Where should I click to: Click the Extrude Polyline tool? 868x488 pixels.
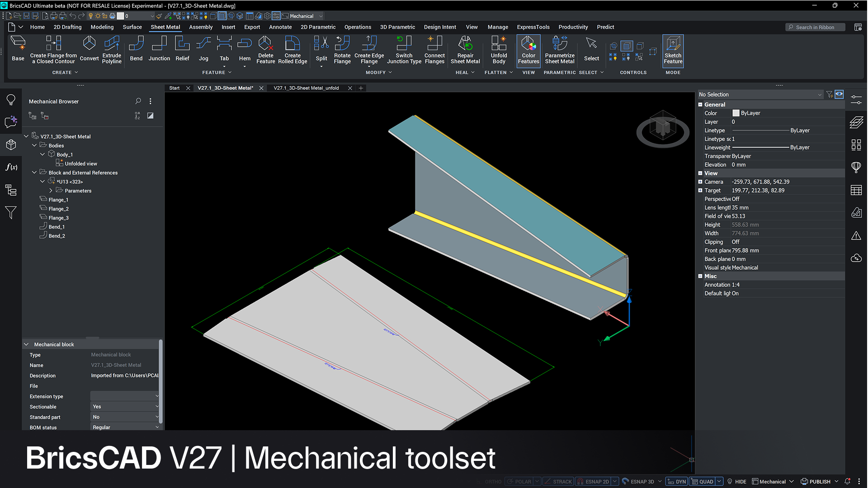[x=112, y=50]
